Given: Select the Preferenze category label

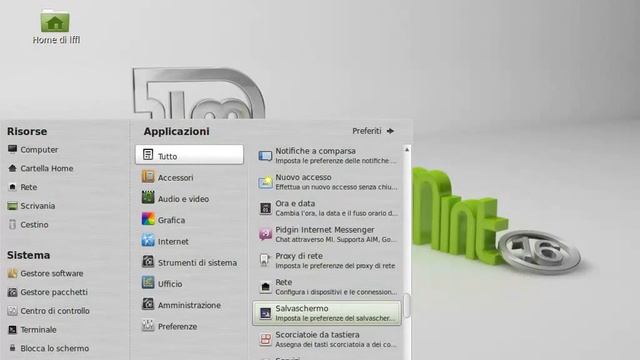Looking at the screenshot, I should [178, 327].
